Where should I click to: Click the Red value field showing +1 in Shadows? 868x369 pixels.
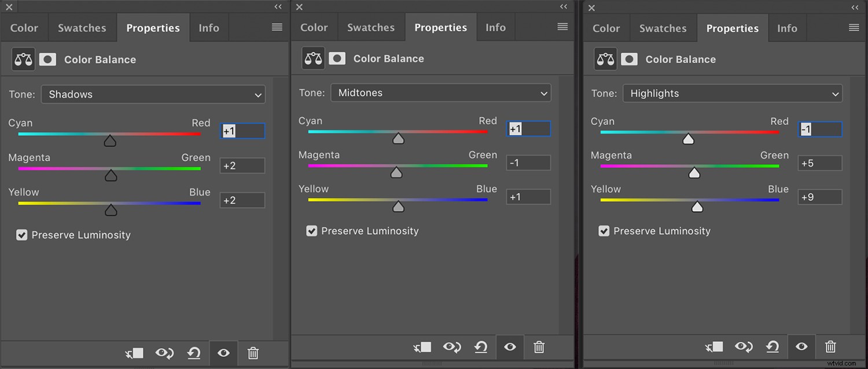tap(242, 131)
